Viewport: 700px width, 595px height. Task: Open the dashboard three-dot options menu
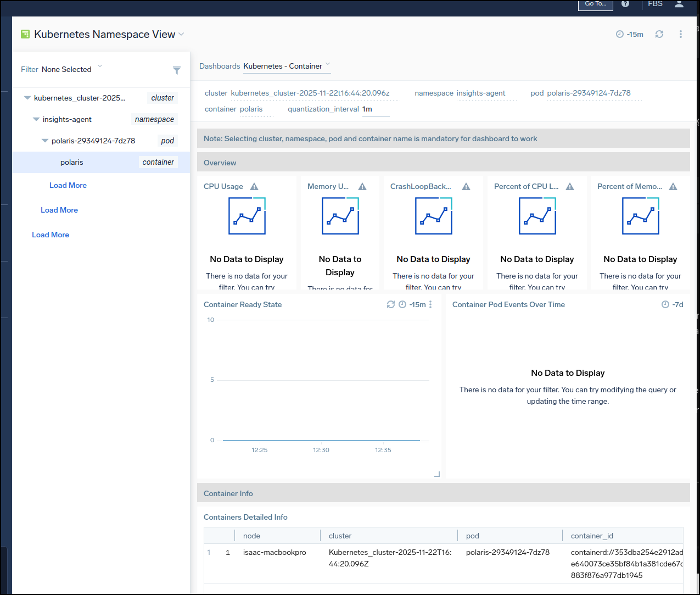click(x=680, y=34)
